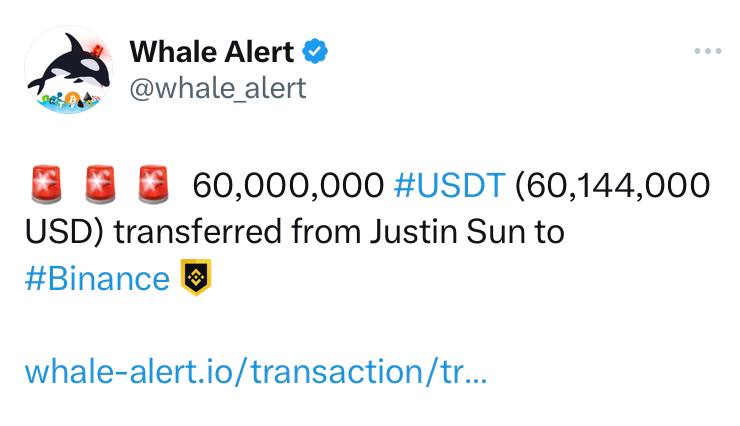Click the (60,144,000 value in parentheses
The height and width of the screenshot is (426, 740).
coord(614,186)
